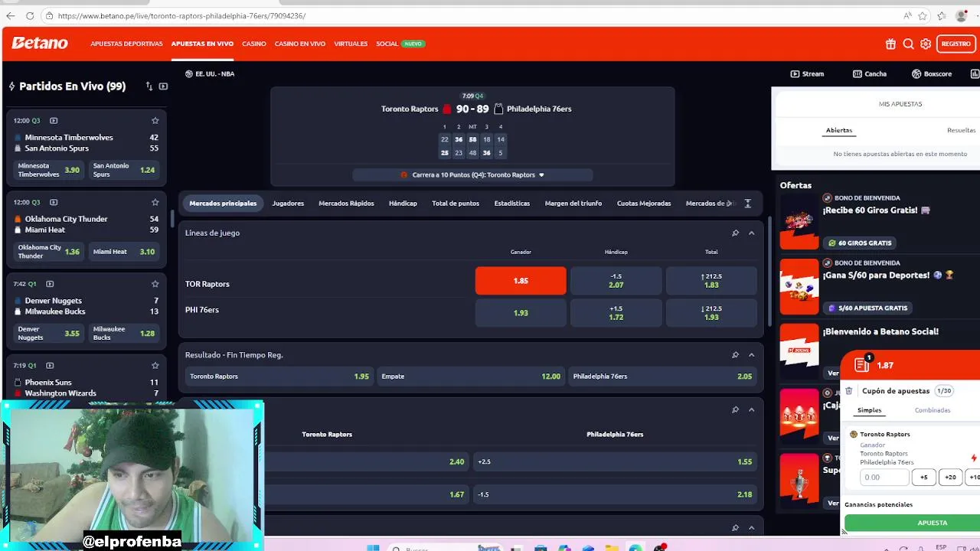980x551 pixels.
Task: Favorite the Phoenix Suns match star
Action: click(x=155, y=366)
